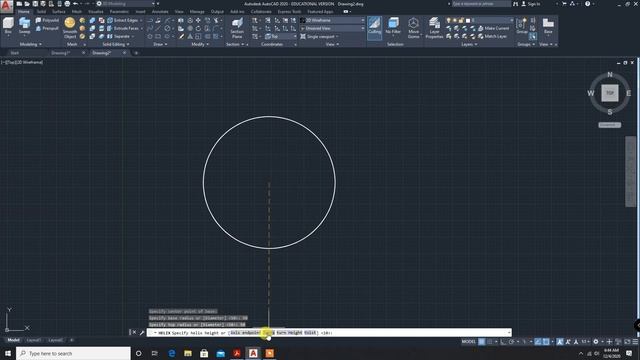
Task: Toggle 2D object snap in status bar
Action: pyautogui.click(x=546, y=341)
